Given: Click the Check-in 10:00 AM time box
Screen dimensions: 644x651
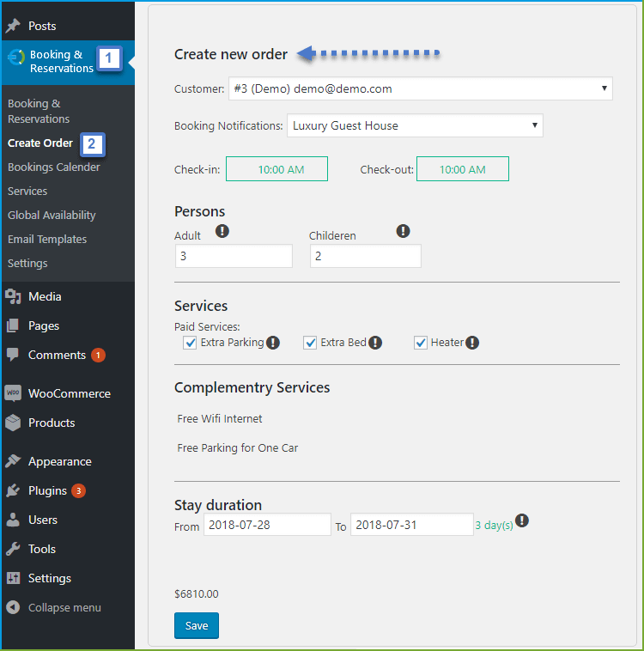Looking at the screenshot, I should coord(277,169).
